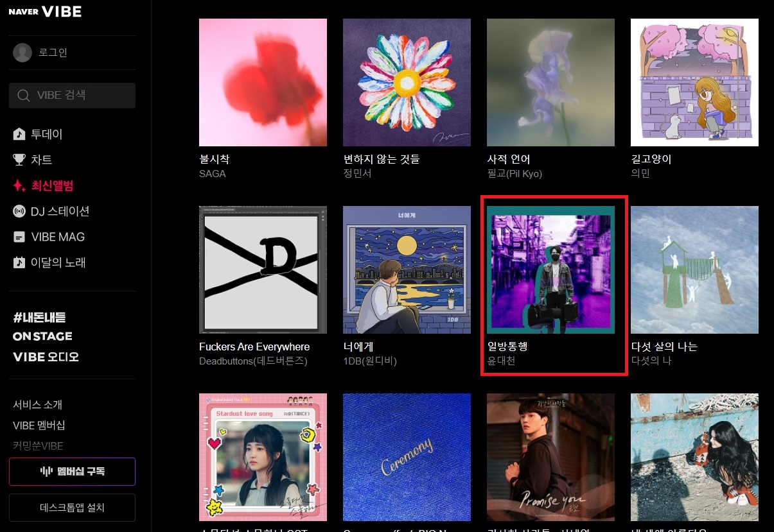Click the 다섯 살의 나는 album title
The image size is (774, 532).
click(x=664, y=347)
